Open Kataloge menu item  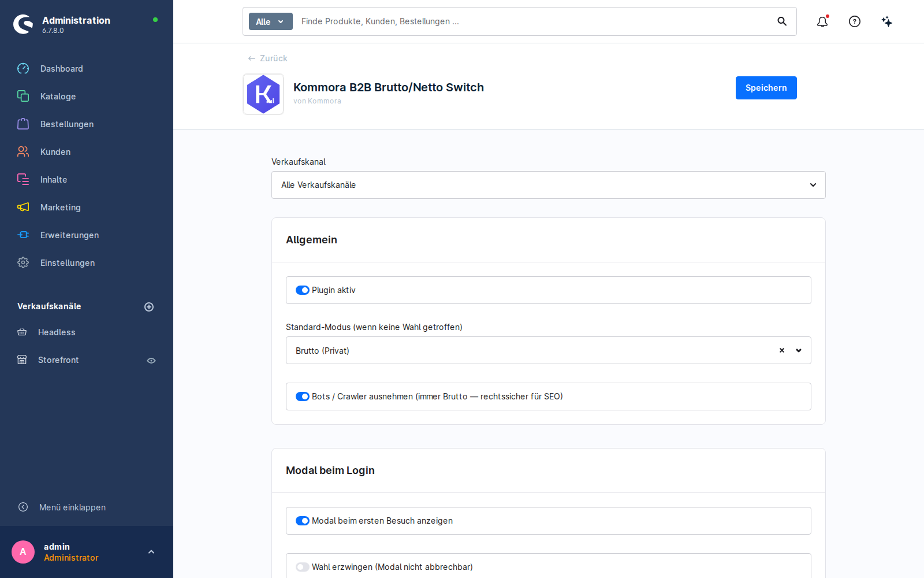tap(58, 97)
